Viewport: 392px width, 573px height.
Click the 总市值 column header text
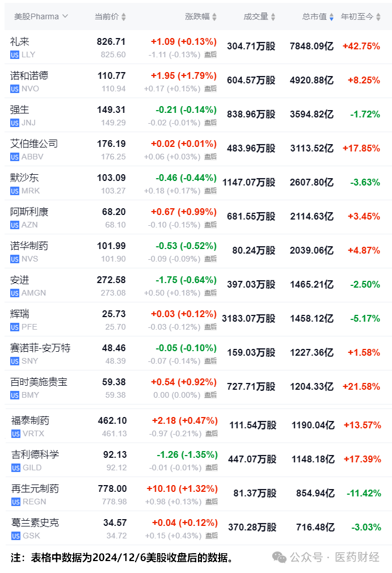click(314, 17)
